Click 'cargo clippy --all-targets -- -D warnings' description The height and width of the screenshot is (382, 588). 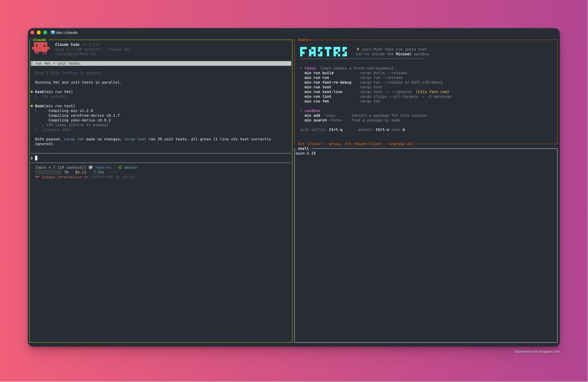406,96
